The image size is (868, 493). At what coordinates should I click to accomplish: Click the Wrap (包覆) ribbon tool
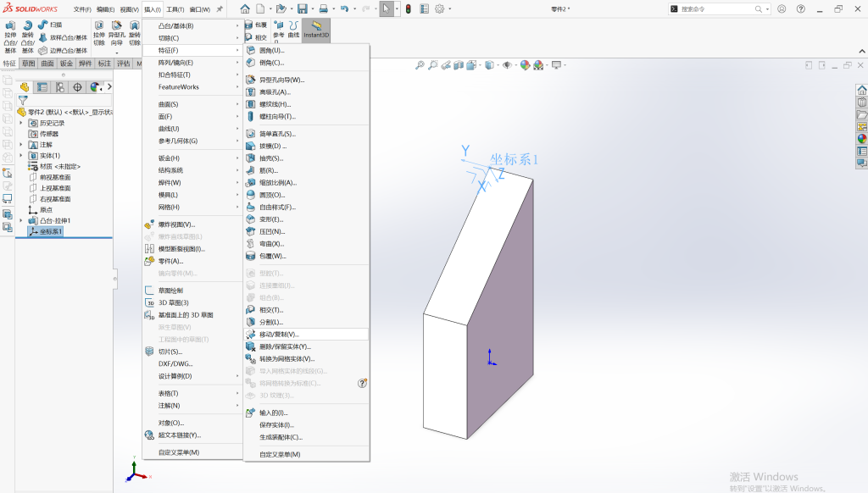coord(256,25)
